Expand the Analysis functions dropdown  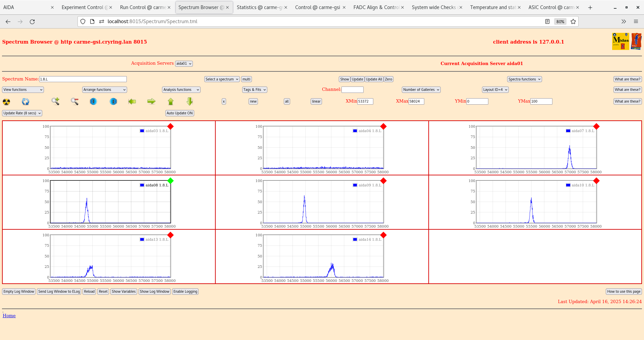coord(181,90)
